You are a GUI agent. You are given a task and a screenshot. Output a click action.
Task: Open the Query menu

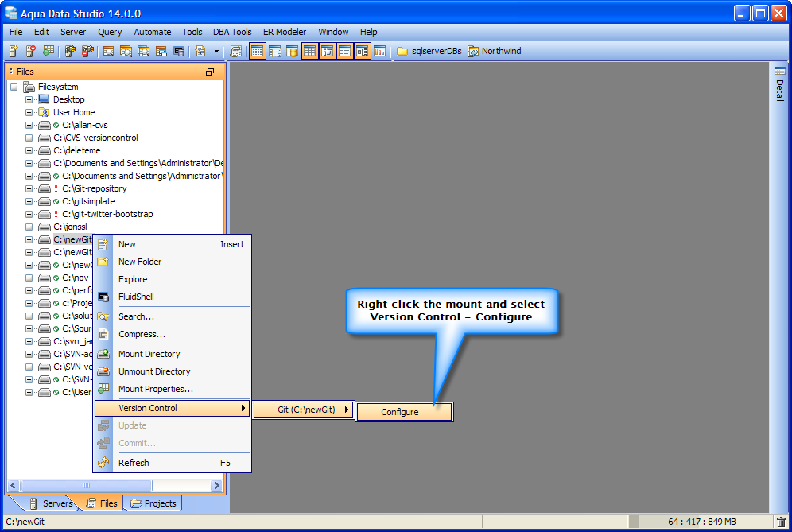pos(110,32)
